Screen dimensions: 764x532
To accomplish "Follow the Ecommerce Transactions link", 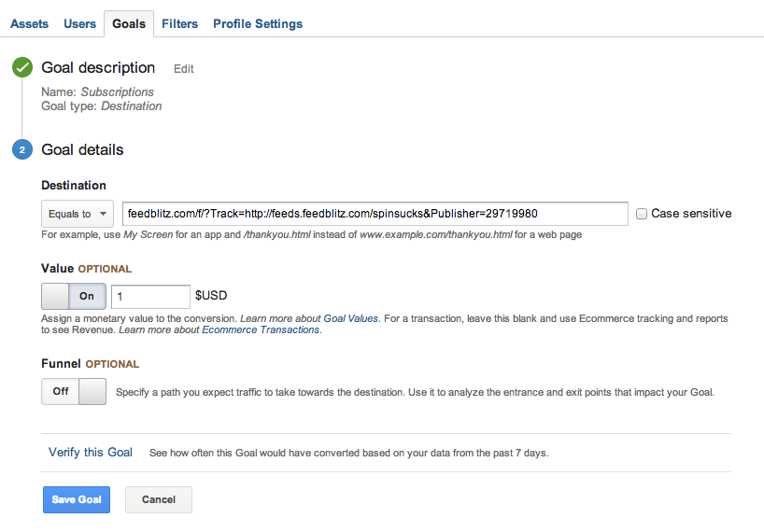I will [x=261, y=330].
